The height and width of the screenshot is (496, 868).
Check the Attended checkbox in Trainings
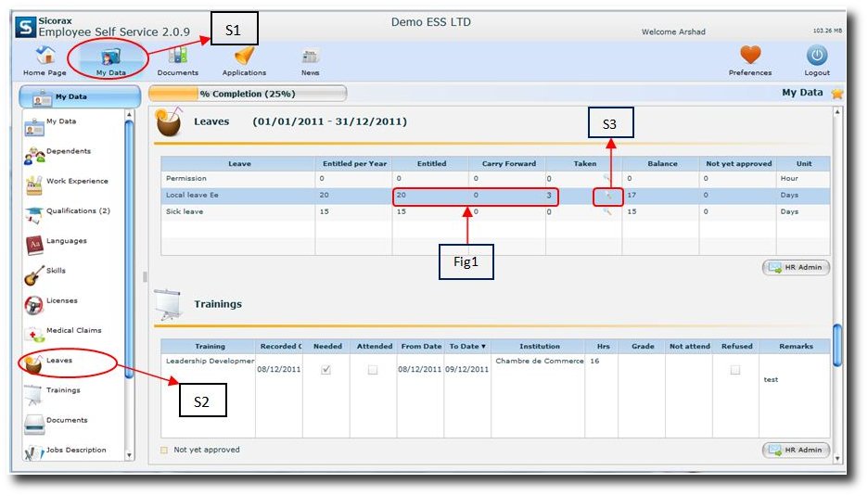point(373,369)
